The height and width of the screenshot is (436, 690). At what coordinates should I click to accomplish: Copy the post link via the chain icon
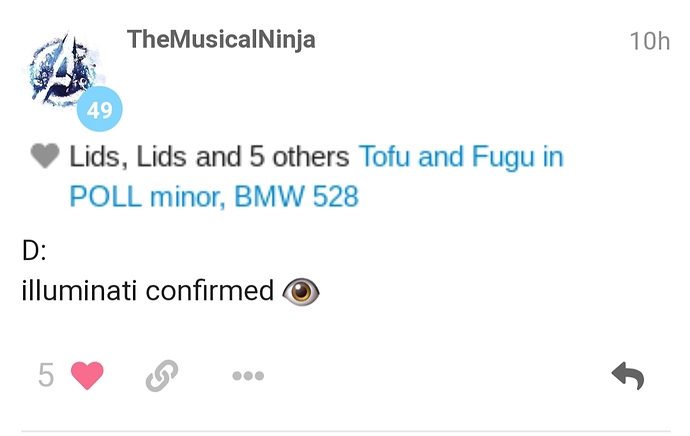click(x=161, y=375)
